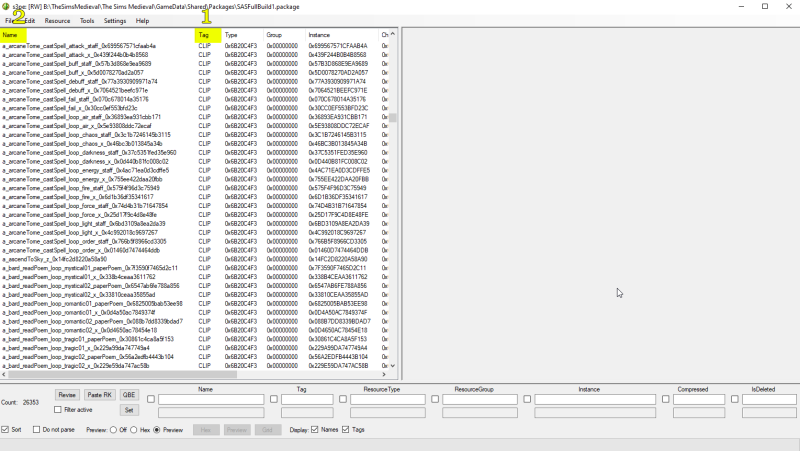Click the resource list vertical scrollbar
The width and height of the screenshot is (800, 451).
point(393,200)
